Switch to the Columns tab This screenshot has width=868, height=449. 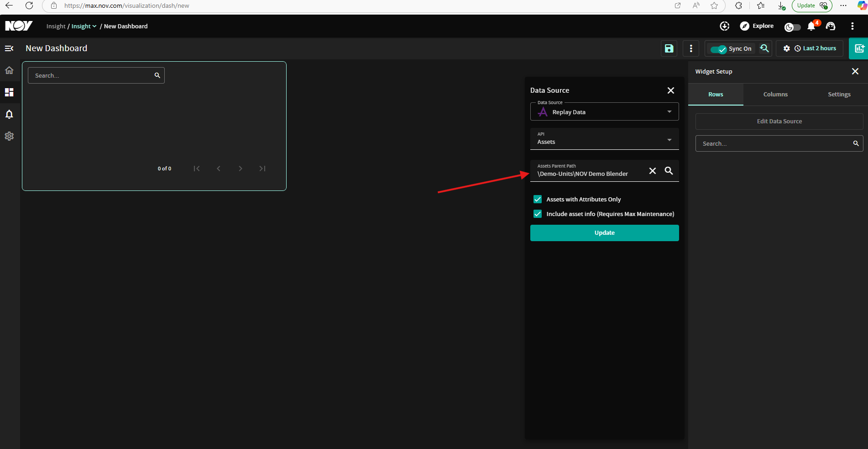point(775,94)
